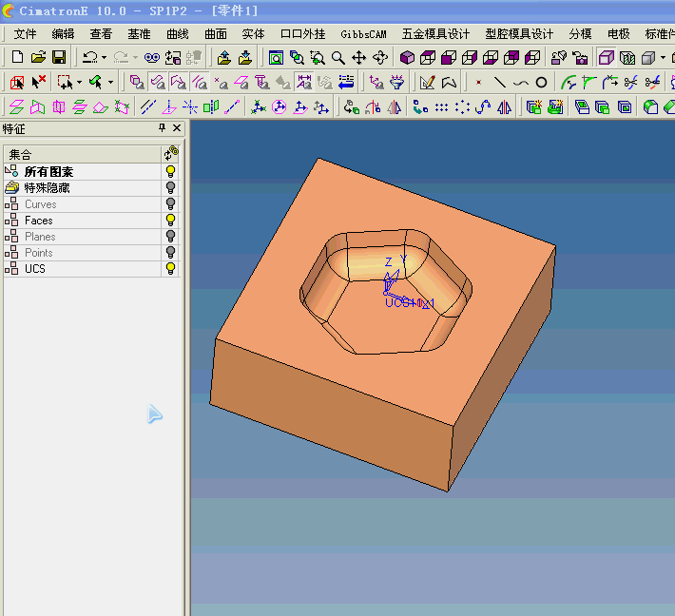Click the export folder icon with up arrow
The height and width of the screenshot is (616, 675).
tap(223, 57)
